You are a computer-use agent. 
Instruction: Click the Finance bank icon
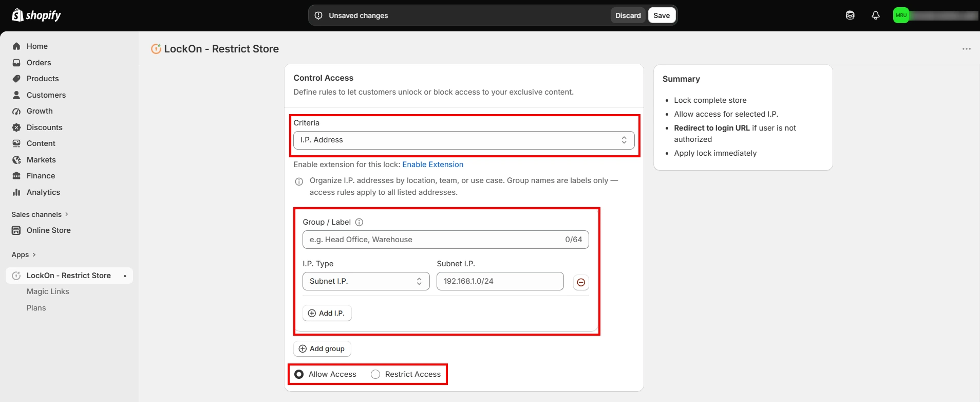click(16, 176)
